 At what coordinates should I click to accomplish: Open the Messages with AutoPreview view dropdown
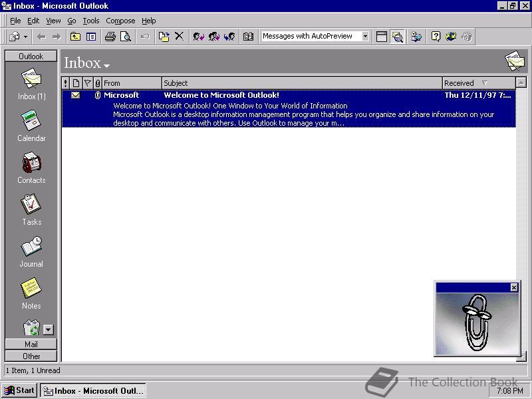pos(365,37)
